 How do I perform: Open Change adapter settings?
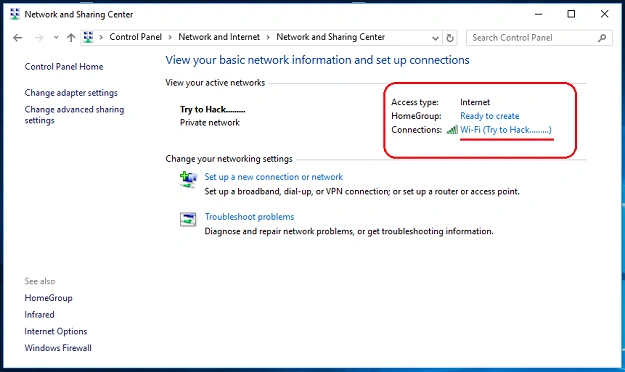tap(71, 93)
